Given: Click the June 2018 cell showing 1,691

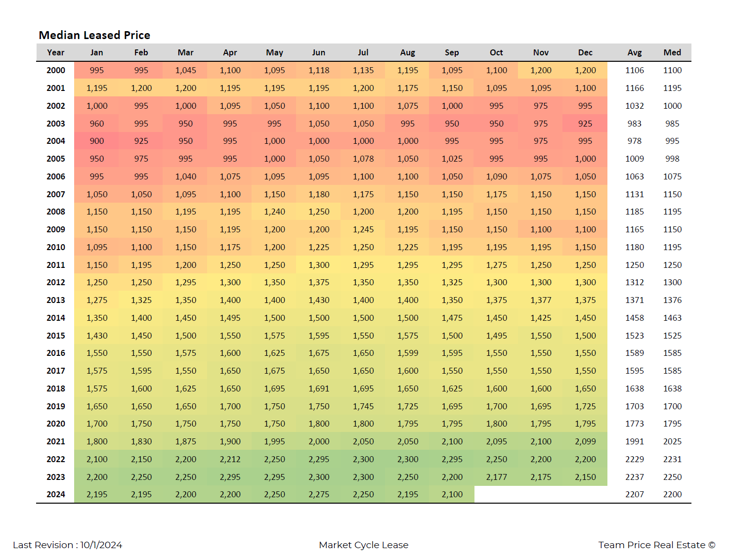Looking at the screenshot, I should [319, 388].
